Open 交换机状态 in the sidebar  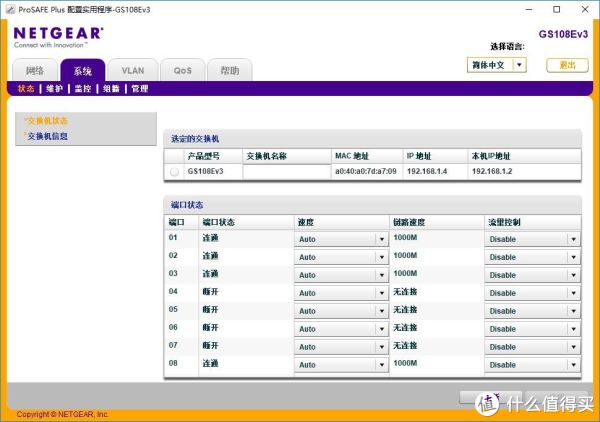coord(47,121)
